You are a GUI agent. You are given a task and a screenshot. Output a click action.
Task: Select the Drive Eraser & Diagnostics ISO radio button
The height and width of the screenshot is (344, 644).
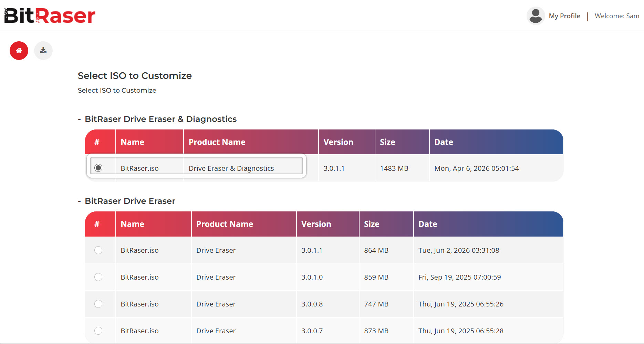pyautogui.click(x=98, y=168)
